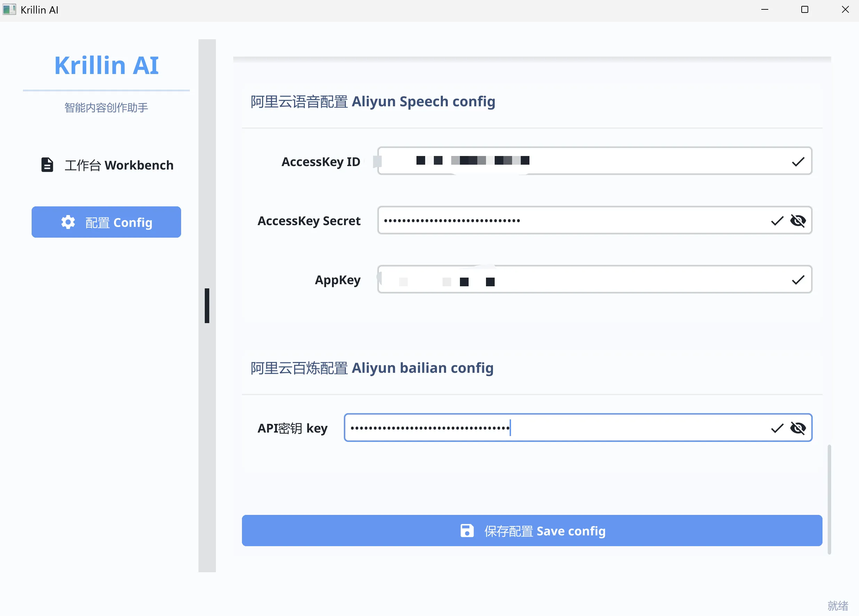Close the Krillin AI window

(x=845, y=9)
